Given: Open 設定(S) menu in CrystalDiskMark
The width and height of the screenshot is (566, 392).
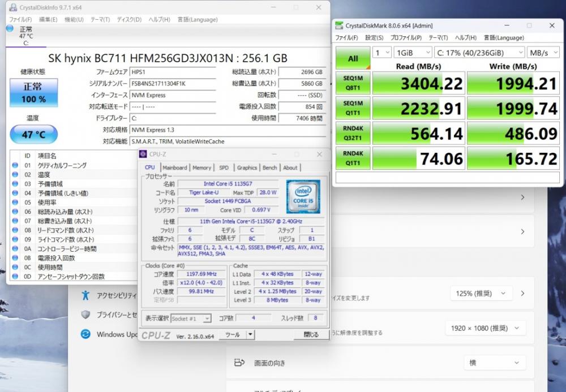Looking at the screenshot, I should [x=374, y=37].
